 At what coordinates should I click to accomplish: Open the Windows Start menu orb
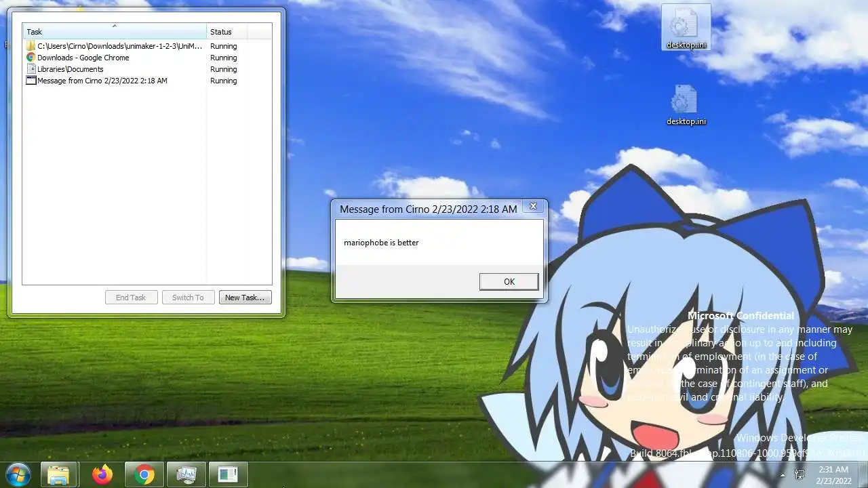coord(18,474)
